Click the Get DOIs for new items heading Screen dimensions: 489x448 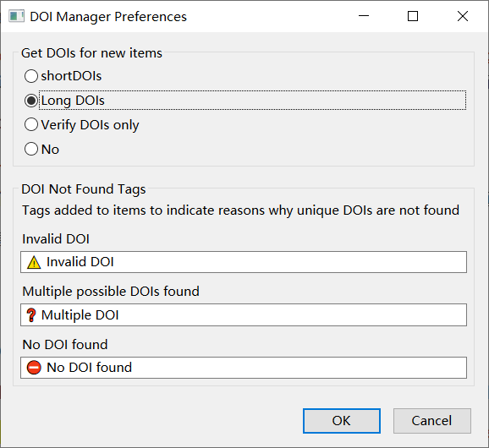(x=91, y=53)
